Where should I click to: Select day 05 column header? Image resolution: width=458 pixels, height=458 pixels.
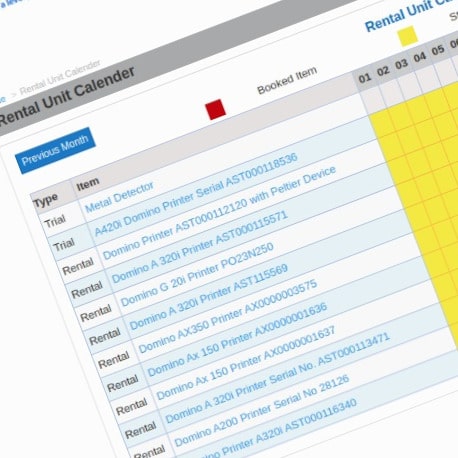click(x=438, y=50)
